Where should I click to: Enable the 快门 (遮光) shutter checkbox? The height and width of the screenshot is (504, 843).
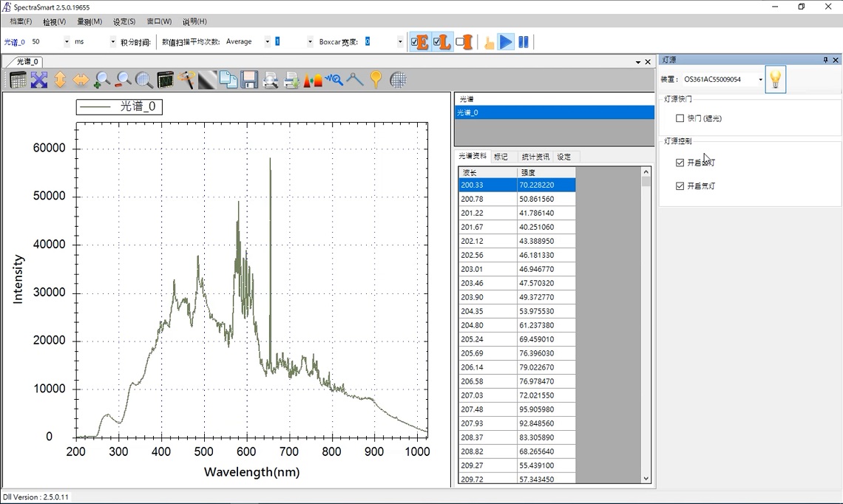tap(680, 118)
